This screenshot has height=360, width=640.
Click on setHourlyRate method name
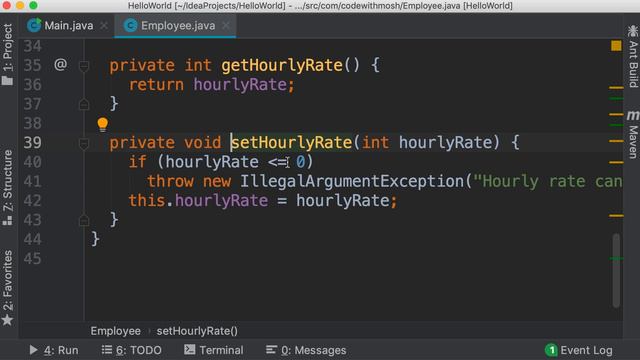[x=291, y=142]
